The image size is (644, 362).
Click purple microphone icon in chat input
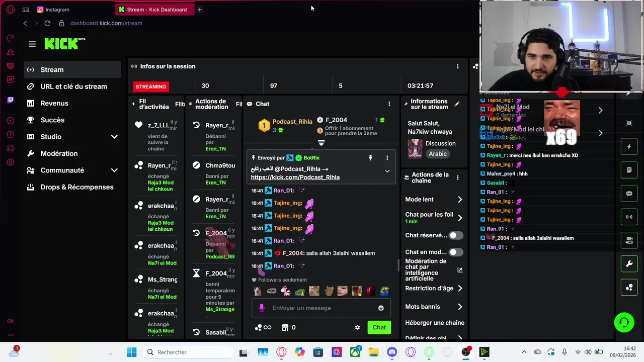tap(261, 308)
